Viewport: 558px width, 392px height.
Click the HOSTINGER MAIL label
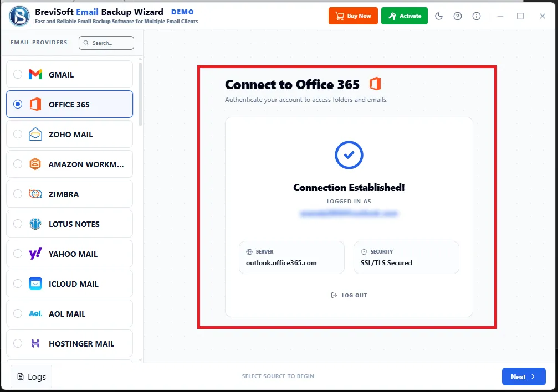[81, 344]
